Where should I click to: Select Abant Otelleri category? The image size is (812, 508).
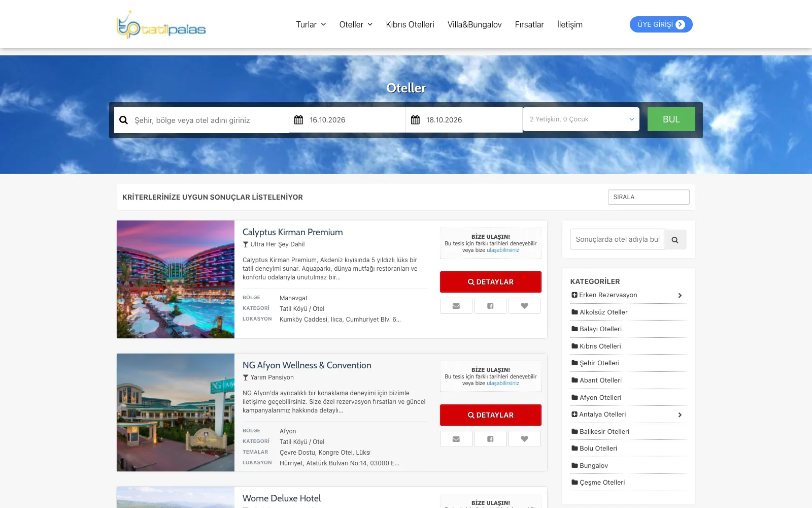coord(600,380)
